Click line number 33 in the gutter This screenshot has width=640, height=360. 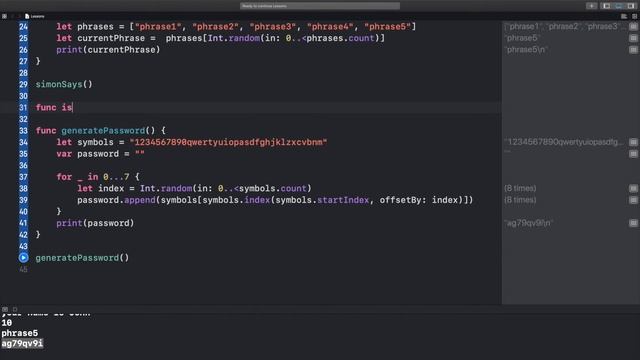point(23,131)
